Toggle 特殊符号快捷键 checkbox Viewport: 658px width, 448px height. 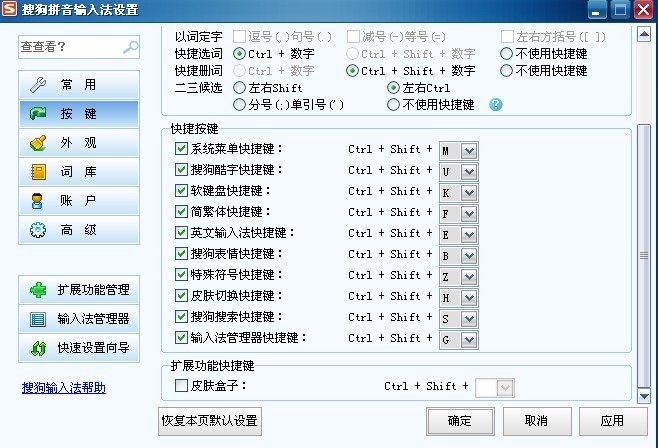coord(181,274)
